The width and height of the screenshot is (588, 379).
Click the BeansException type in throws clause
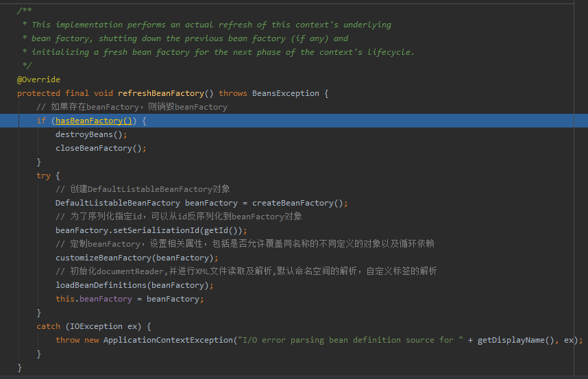[x=286, y=93]
